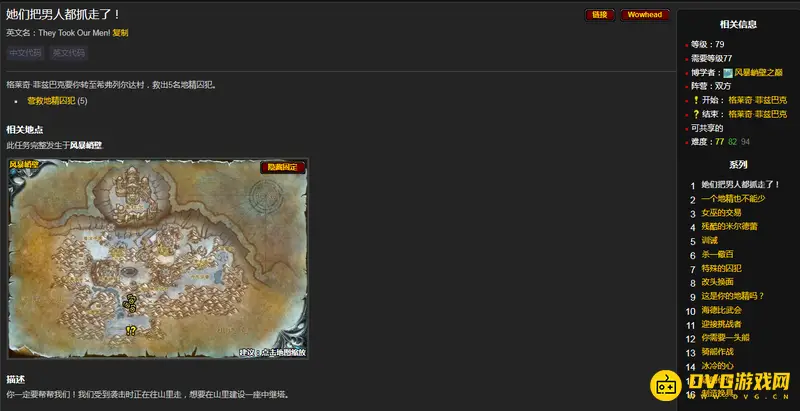The width and height of the screenshot is (800, 411).
Task: Open 格莱奇·菲兹巴克 link next to 结束
Action: [x=758, y=114]
